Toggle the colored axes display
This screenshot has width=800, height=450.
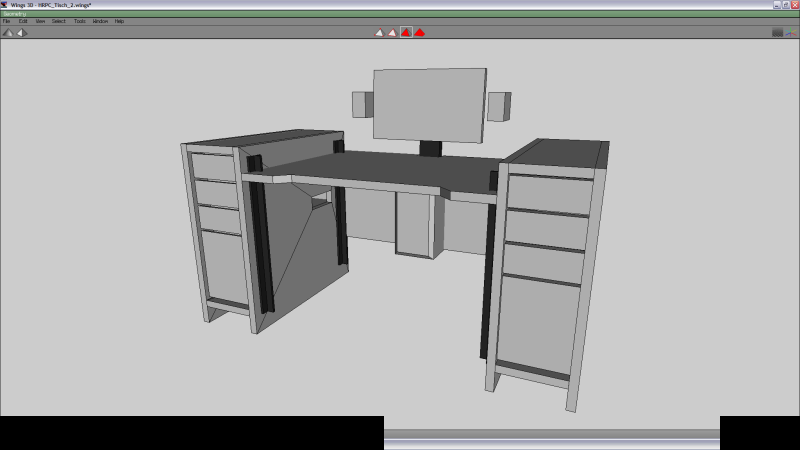pos(791,32)
